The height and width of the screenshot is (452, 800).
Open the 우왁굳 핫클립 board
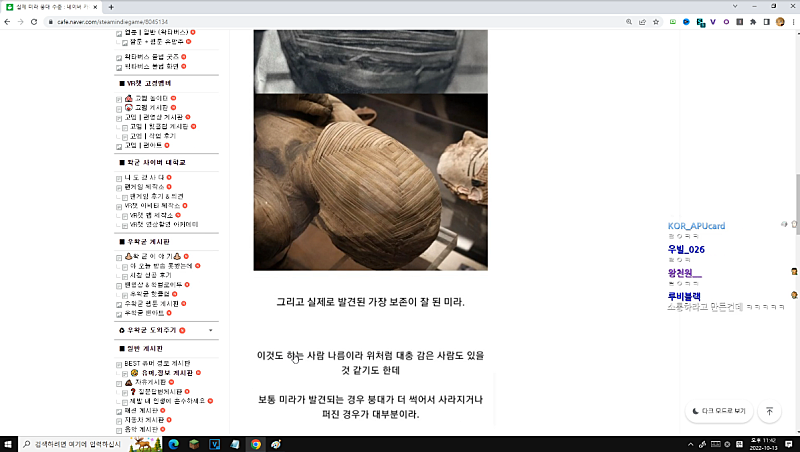point(149,294)
